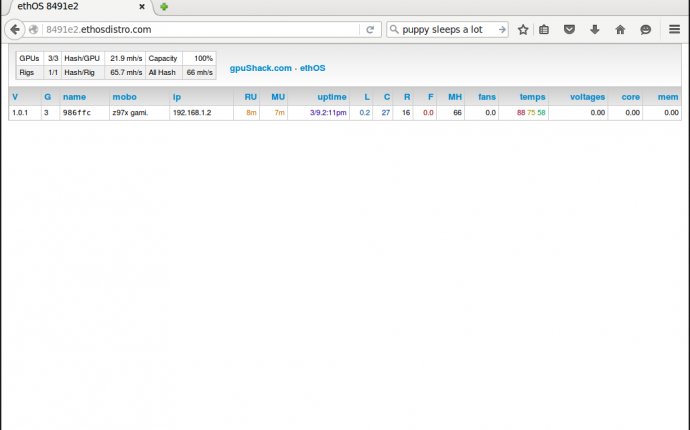Image resolution: width=690 pixels, height=430 pixels.
Task: Sort by the fans column header
Action: [487, 97]
